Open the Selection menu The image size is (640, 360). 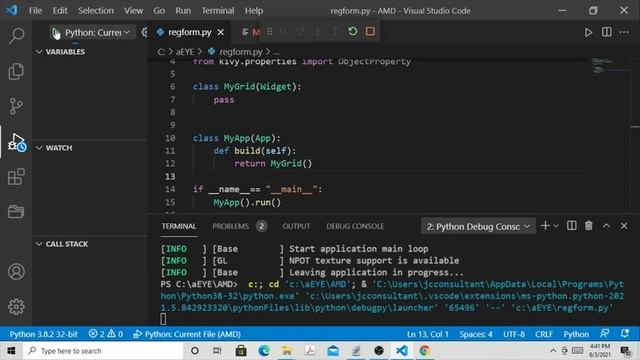coord(96,11)
